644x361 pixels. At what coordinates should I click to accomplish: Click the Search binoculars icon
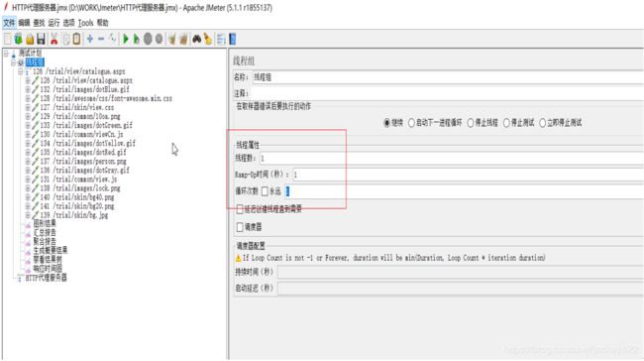[197, 39]
